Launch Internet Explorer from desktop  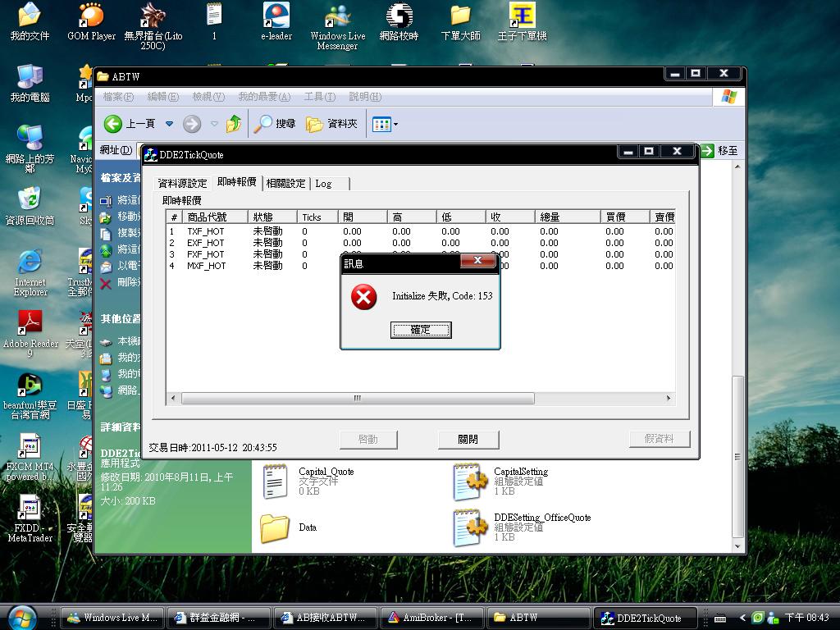[x=30, y=272]
